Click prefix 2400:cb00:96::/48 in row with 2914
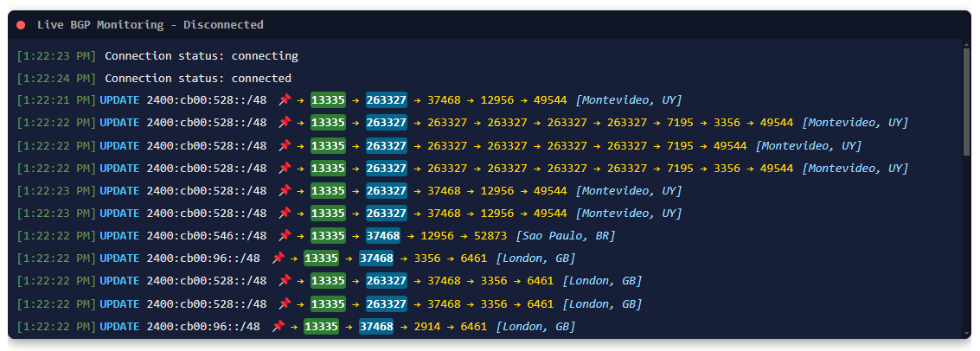980x351 pixels. (203, 326)
